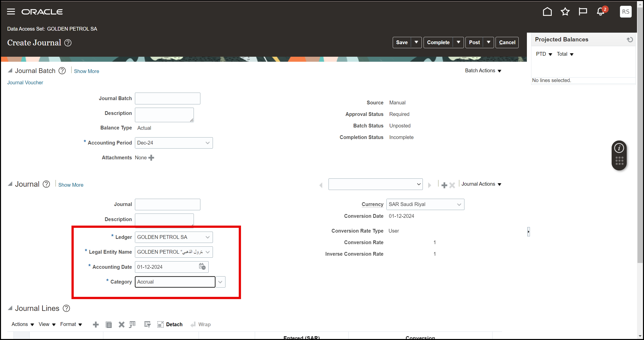The height and width of the screenshot is (340, 644).
Task: Open the Accounting Period dropdown
Action: pos(207,143)
